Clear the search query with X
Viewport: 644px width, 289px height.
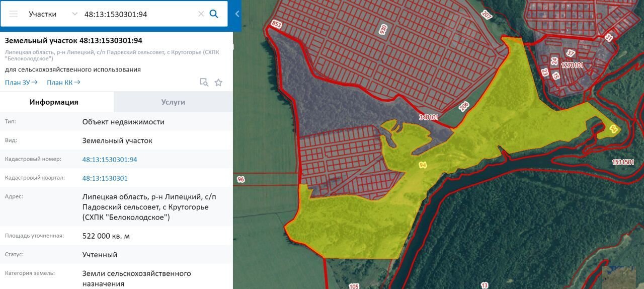tap(201, 14)
